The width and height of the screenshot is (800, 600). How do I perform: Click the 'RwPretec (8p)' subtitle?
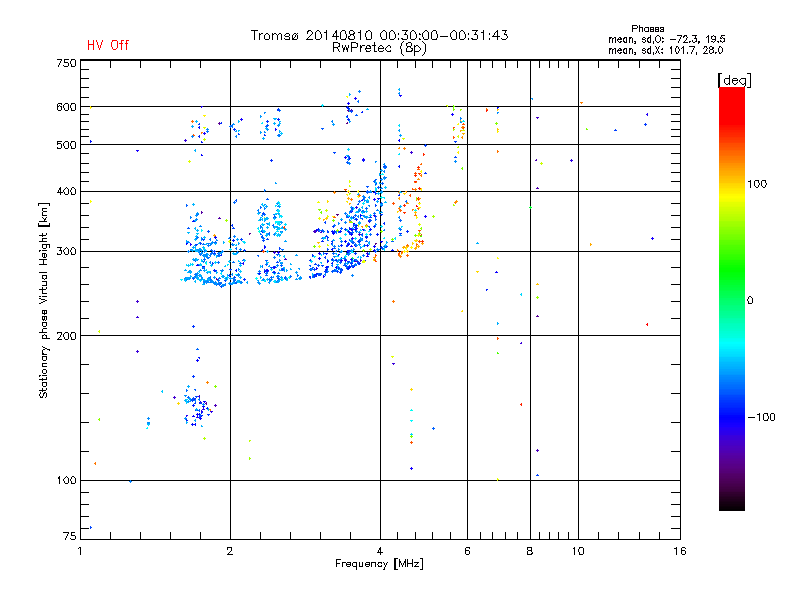[x=379, y=48]
